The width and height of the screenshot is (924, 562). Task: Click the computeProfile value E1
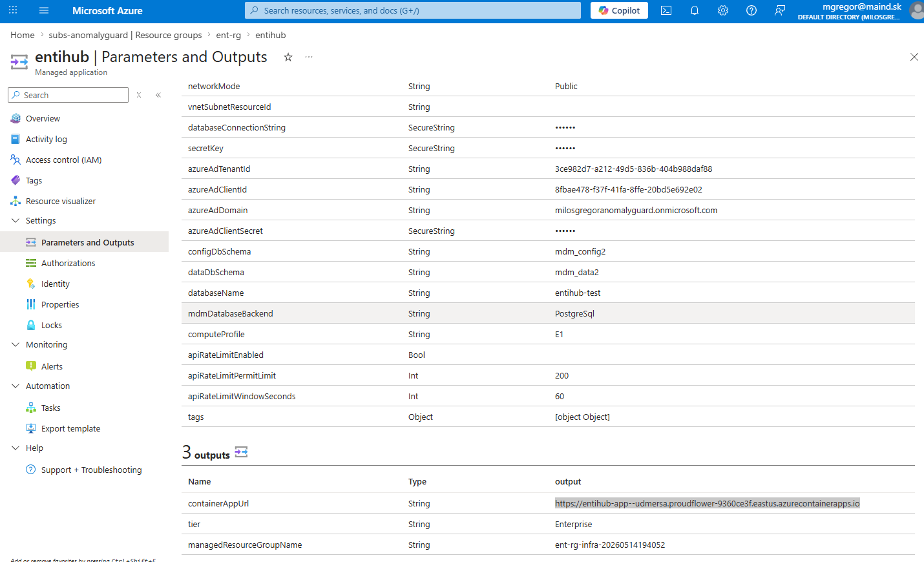tap(560, 334)
